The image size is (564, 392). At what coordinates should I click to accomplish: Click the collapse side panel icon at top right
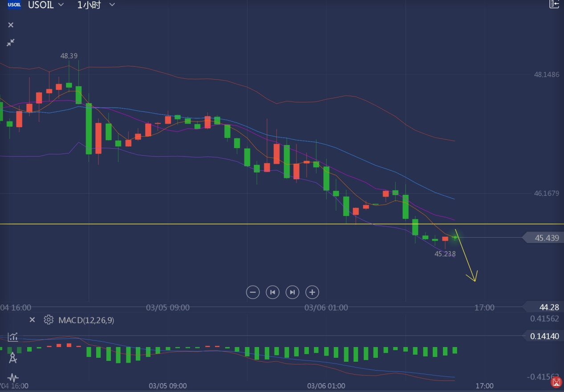554,4
